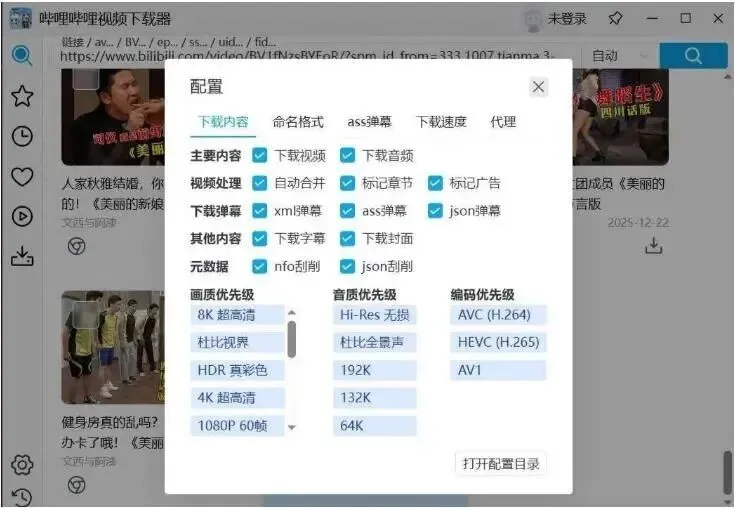Open the search page from sidebar magnifier
The width and height of the screenshot is (735, 508).
coord(22,55)
